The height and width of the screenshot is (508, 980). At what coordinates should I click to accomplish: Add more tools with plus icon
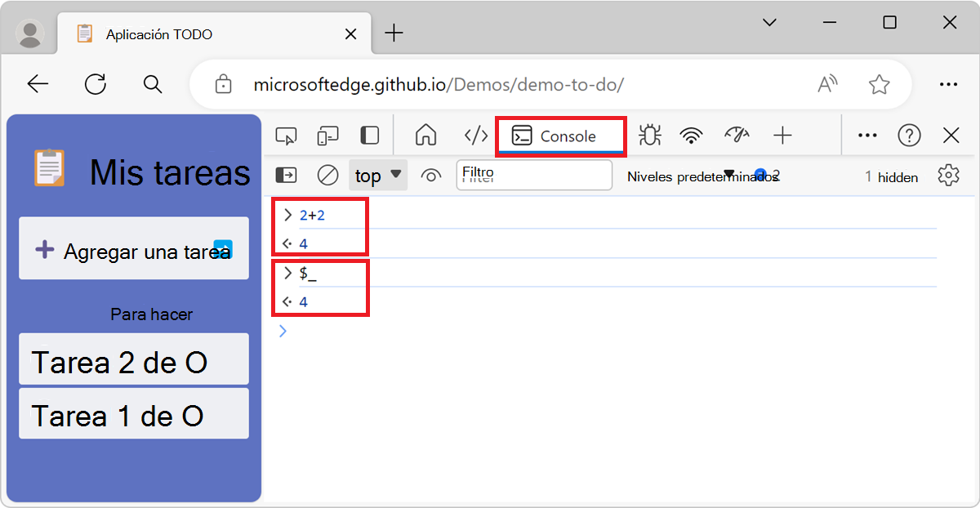(782, 136)
